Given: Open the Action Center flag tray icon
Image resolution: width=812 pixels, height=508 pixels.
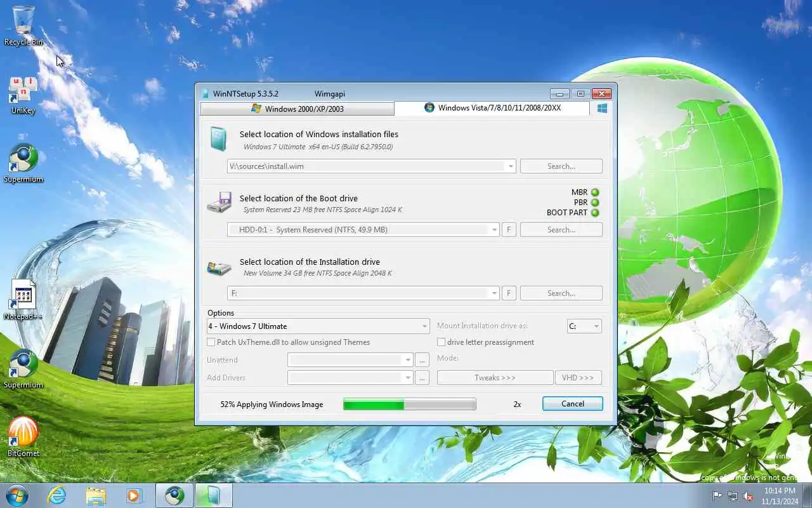Looking at the screenshot, I should [x=717, y=496].
